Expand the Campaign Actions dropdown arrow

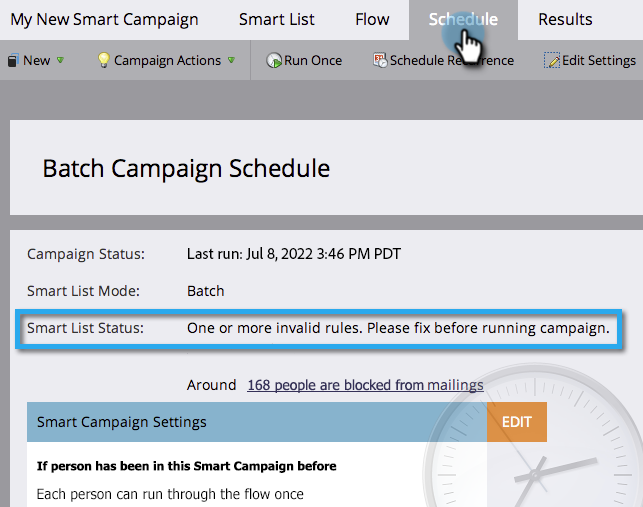click(x=231, y=61)
